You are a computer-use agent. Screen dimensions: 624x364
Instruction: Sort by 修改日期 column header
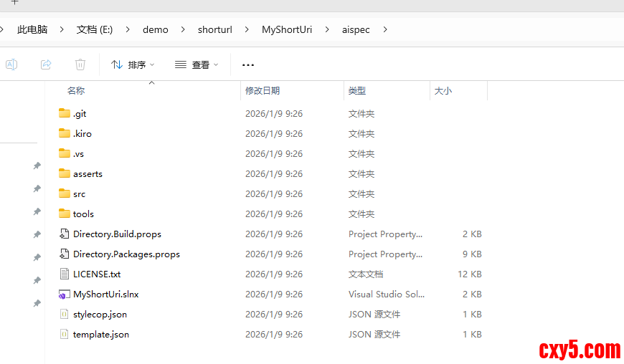point(263,91)
